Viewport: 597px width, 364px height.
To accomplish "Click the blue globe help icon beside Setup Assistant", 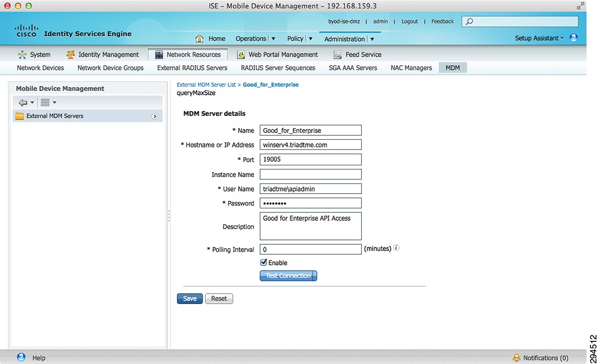I will [573, 38].
